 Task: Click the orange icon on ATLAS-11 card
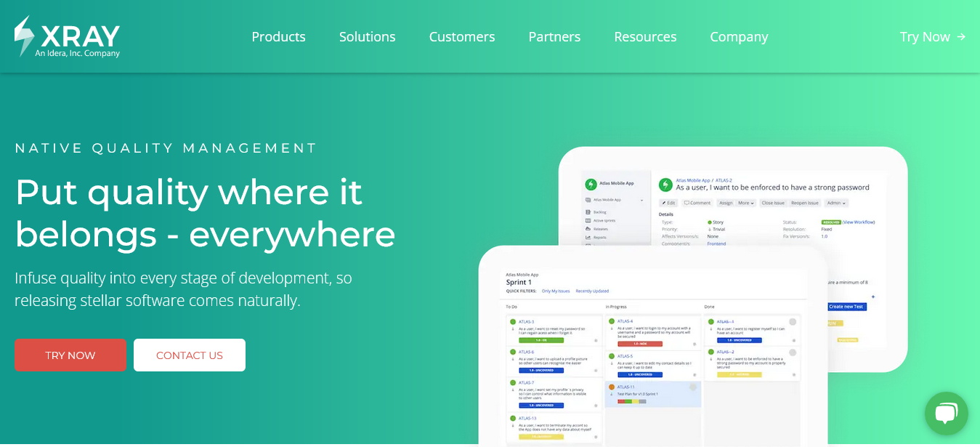pos(612,387)
